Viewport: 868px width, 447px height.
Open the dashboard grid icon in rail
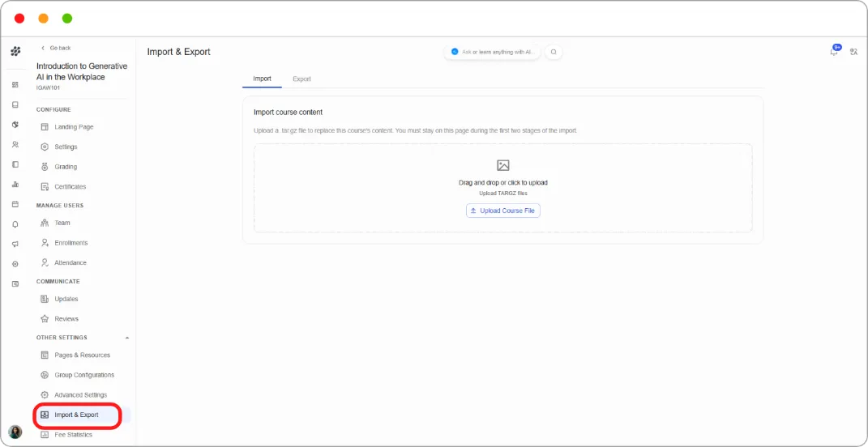coord(15,85)
